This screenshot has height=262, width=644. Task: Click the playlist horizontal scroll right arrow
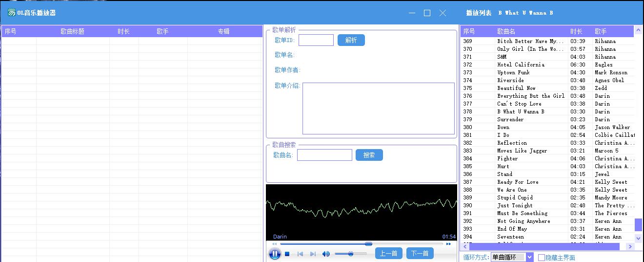tap(630, 247)
